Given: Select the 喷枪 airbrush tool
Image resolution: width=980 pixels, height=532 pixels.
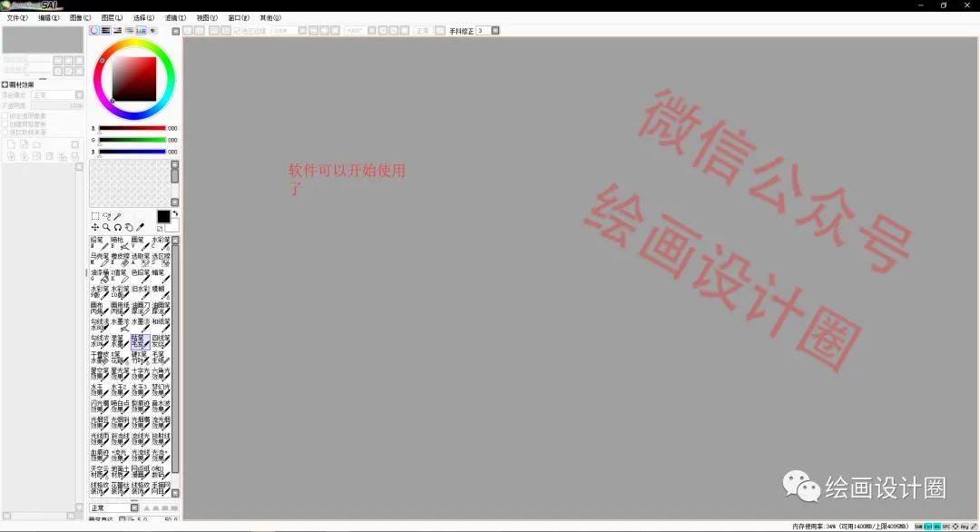Looking at the screenshot, I should point(120,243).
